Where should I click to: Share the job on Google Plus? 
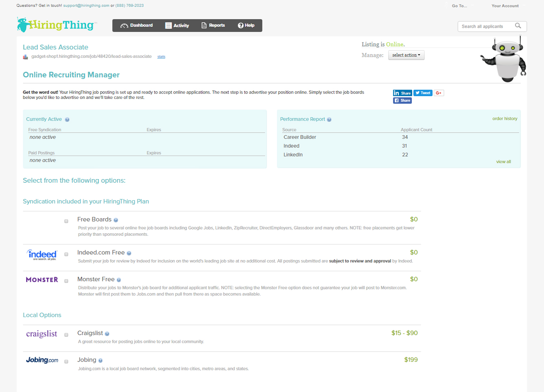(439, 93)
